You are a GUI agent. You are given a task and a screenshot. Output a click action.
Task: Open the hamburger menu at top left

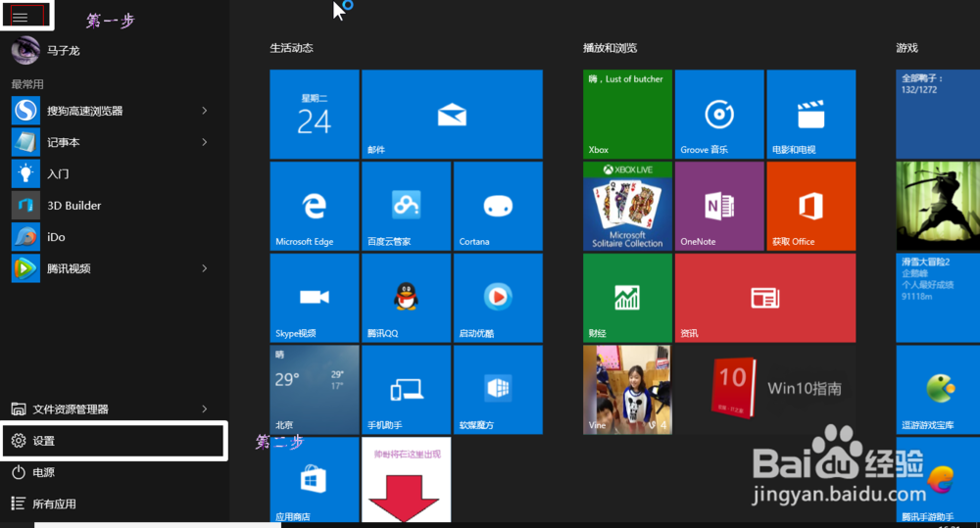[x=20, y=17]
